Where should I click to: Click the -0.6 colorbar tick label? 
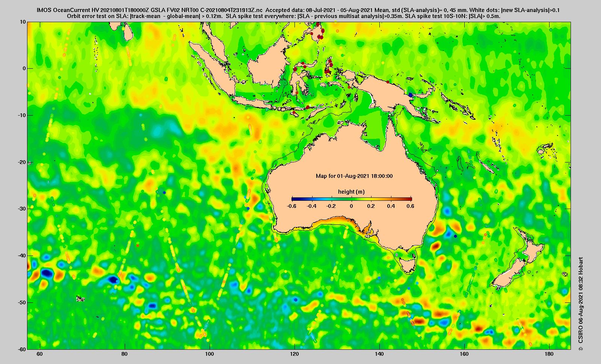(x=292, y=206)
